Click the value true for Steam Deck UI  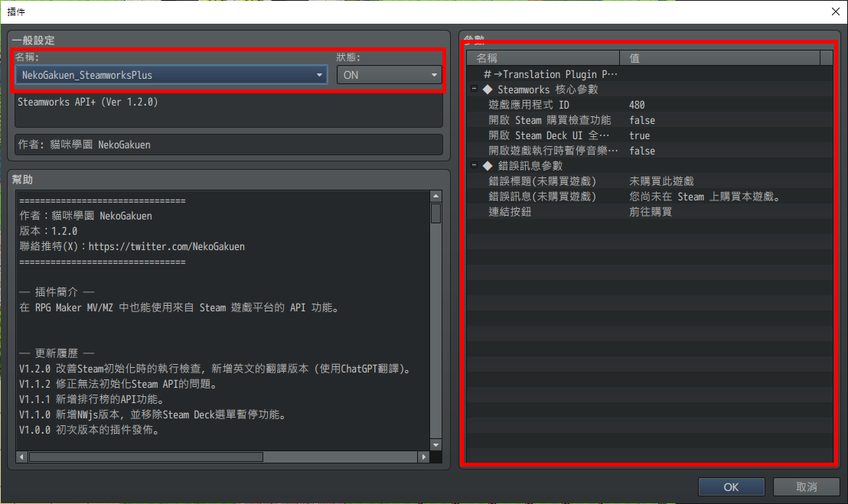[x=639, y=135]
